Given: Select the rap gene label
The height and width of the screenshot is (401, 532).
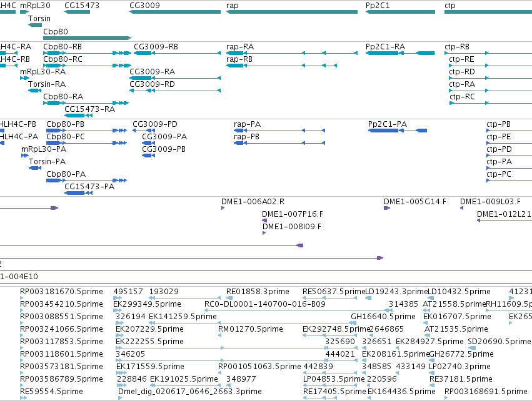Looking at the screenshot, I should coord(233,6).
